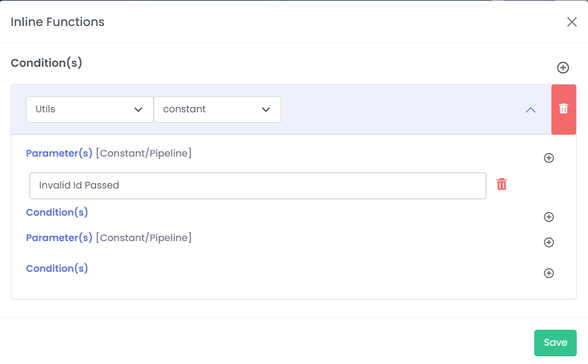Delete the Utils constant condition block

click(x=564, y=109)
